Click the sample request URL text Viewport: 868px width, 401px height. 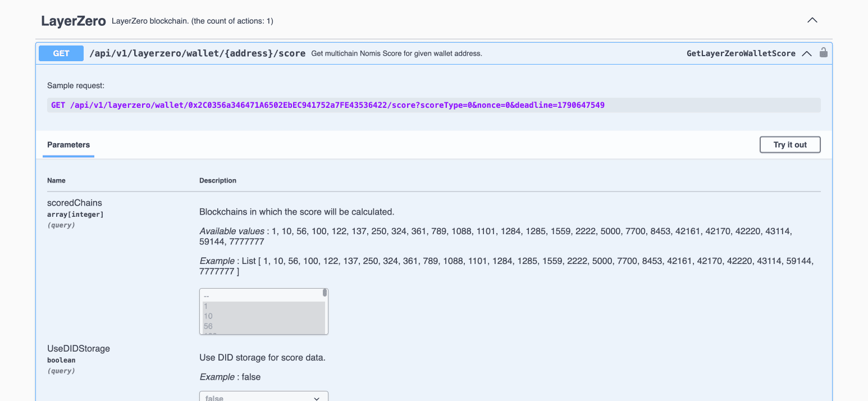(326, 105)
